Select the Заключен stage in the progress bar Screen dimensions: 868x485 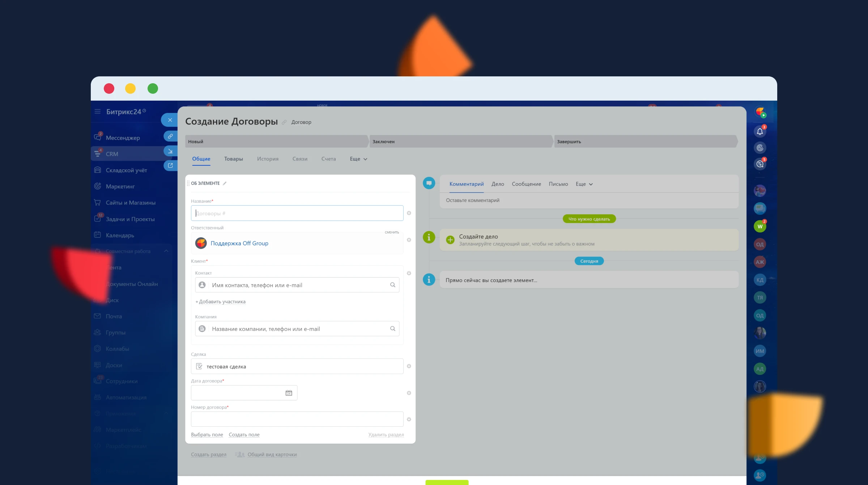click(x=459, y=142)
